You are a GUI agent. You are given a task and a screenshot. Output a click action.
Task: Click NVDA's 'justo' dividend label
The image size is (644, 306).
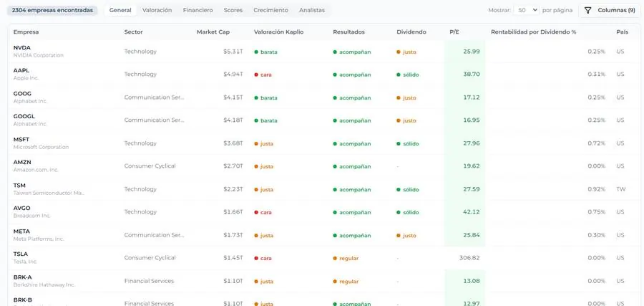click(406, 52)
